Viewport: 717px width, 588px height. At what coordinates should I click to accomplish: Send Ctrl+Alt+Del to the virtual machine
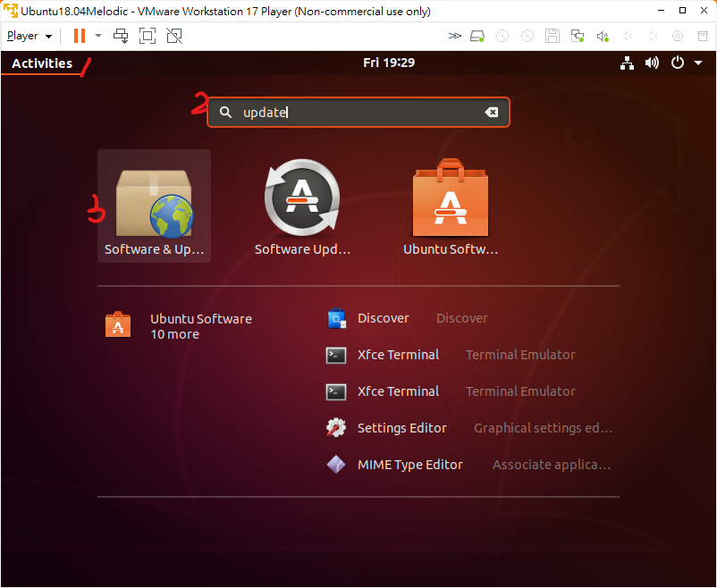(122, 36)
